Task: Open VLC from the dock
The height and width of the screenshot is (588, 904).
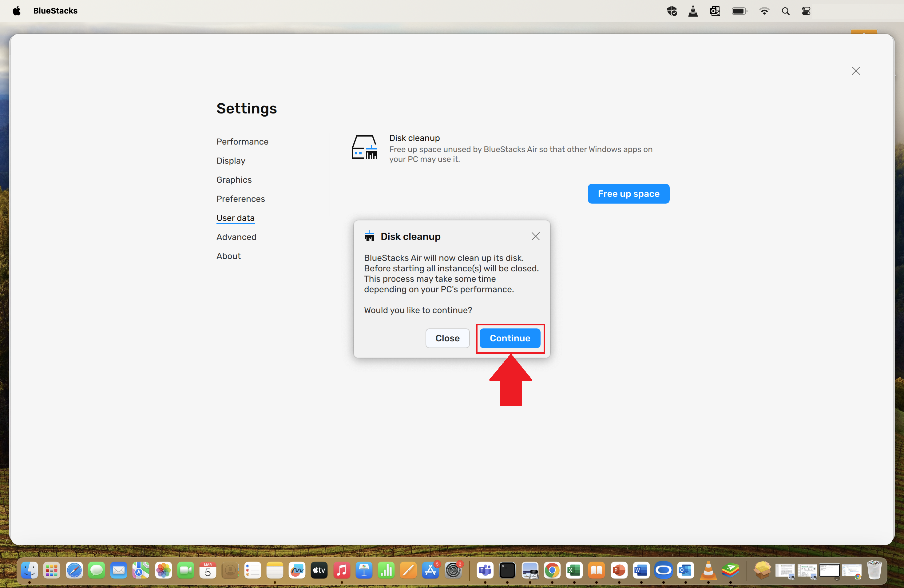Action: pyautogui.click(x=708, y=570)
